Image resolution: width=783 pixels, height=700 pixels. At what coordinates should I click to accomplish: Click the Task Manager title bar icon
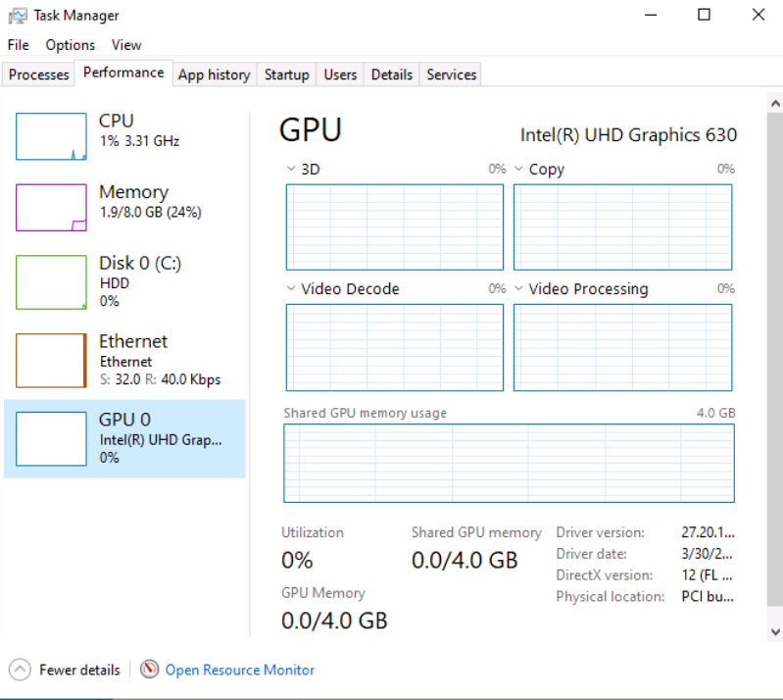point(18,16)
